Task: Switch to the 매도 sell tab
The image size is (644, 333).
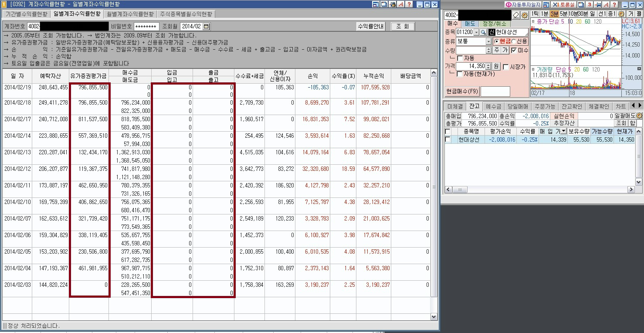Action: click(x=470, y=24)
